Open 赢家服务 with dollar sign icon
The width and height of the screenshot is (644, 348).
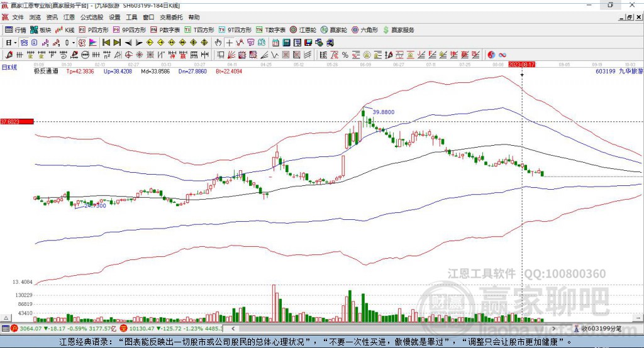tap(399, 30)
